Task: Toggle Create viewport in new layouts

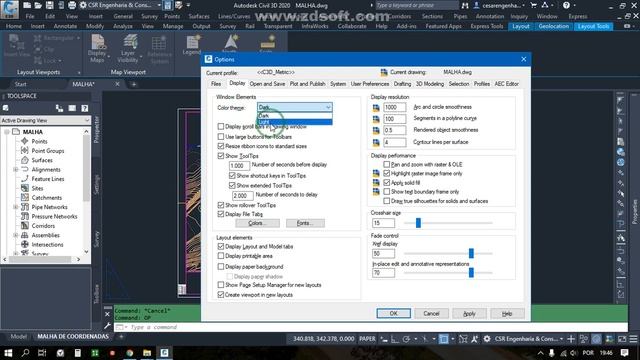Action: pyautogui.click(x=221, y=295)
